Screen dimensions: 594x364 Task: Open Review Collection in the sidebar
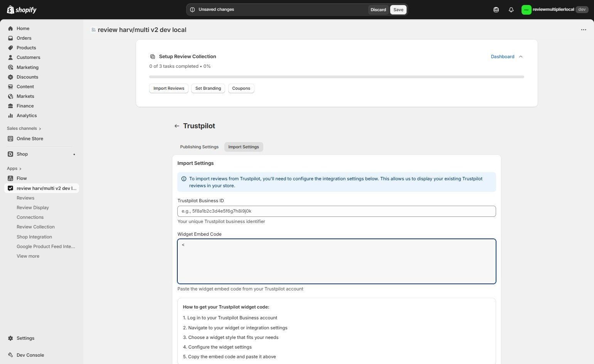click(35, 226)
